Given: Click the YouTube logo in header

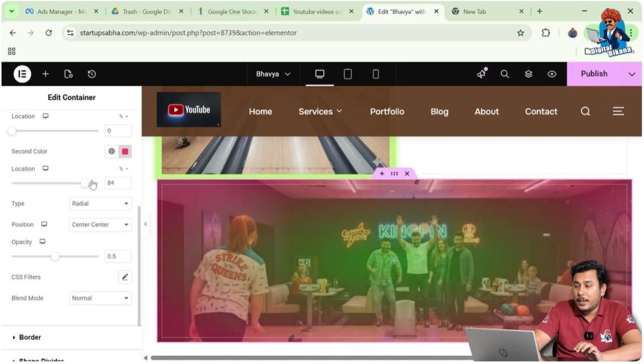Looking at the screenshot, I should coord(189,110).
